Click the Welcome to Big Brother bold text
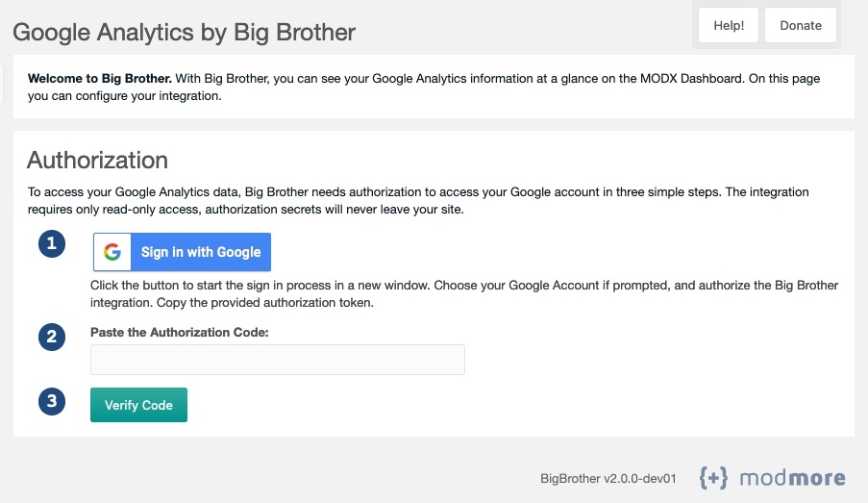The width and height of the screenshot is (868, 503). pyautogui.click(x=100, y=79)
